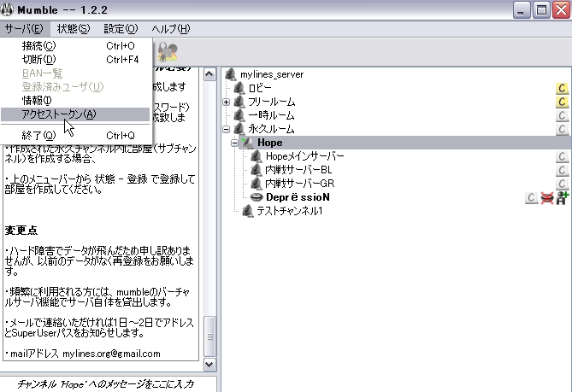Viewport: 572px width, 392px height.
Task: Click the mylines.org@gmail.com mail address text
Action: (x=111, y=354)
